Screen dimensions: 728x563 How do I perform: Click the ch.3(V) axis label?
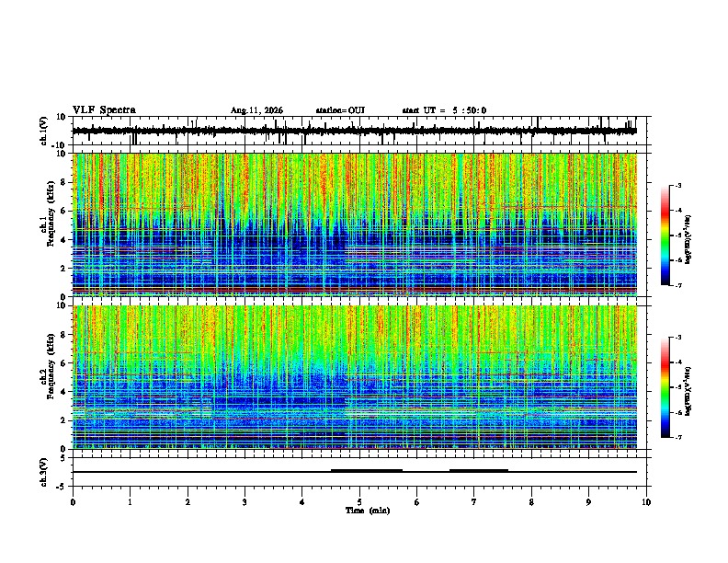(44, 472)
